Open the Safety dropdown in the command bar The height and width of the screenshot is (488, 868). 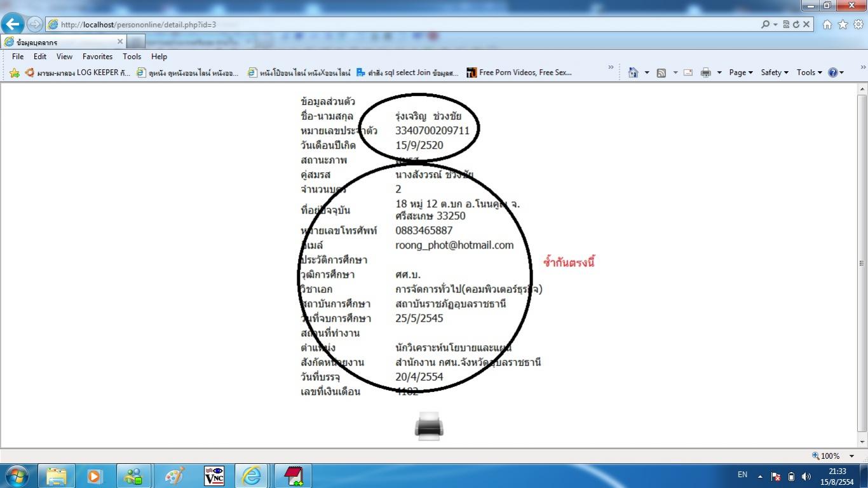[775, 72]
